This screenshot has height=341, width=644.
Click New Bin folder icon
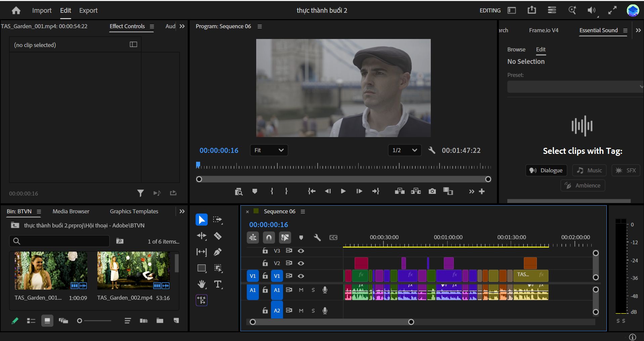click(160, 321)
